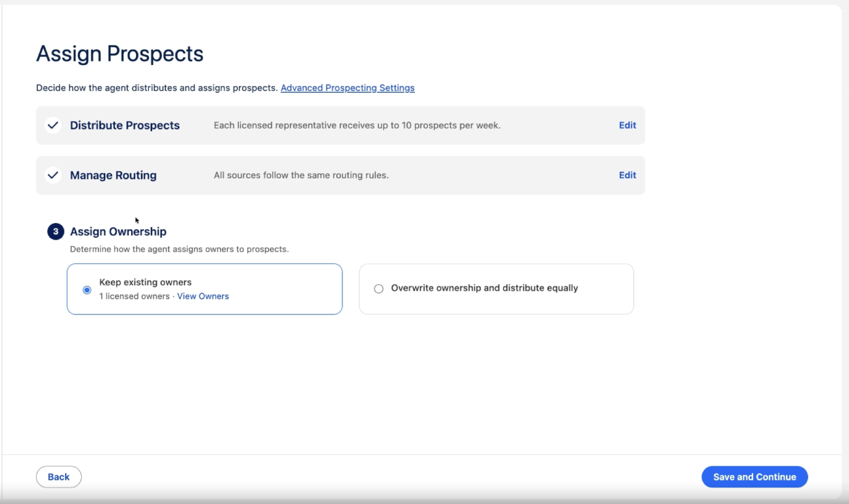Edit the Manage Routing step
Image resolution: width=849 pixels, height=504 pixels.
click(x=627, y=175)
